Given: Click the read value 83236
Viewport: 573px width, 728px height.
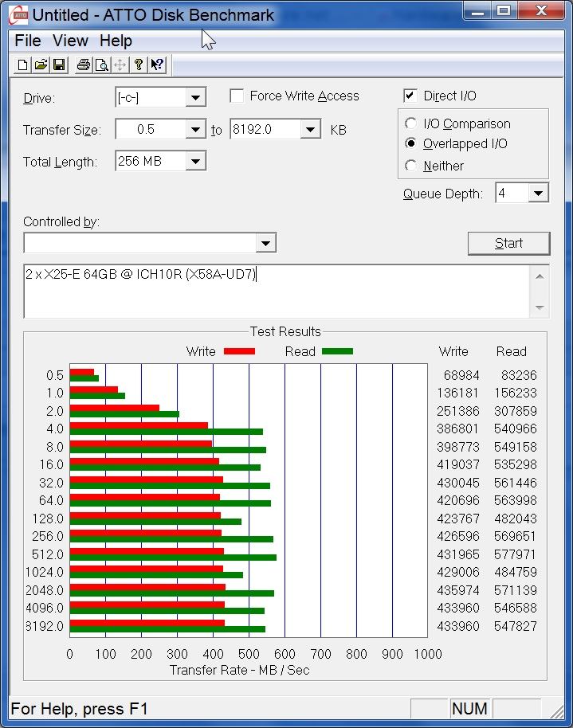Looking at the screenshot, I should tap(519, 375).
